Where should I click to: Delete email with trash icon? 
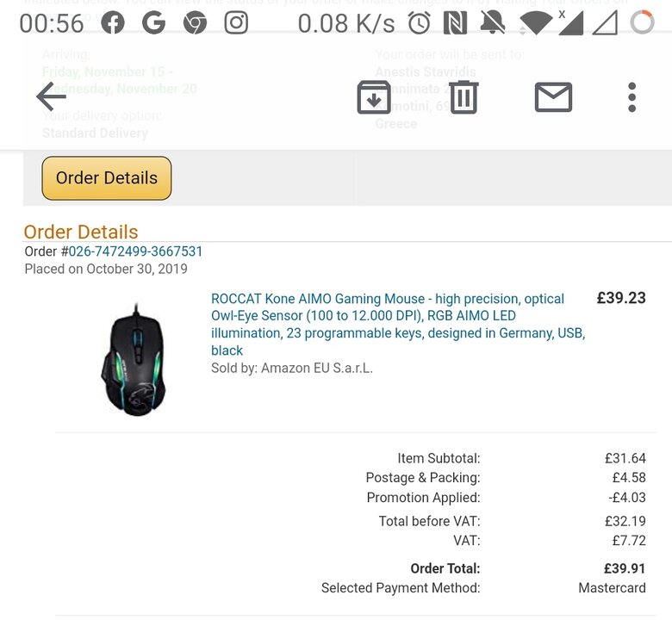463,97
